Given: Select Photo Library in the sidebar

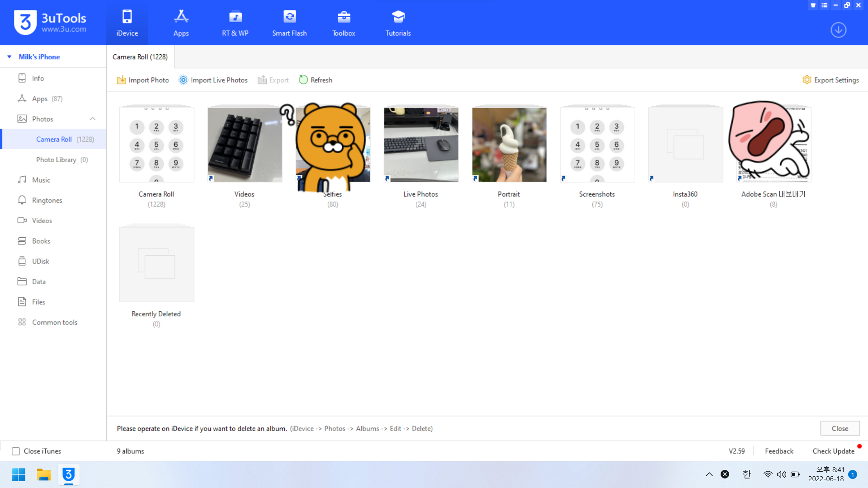Looking at the screenshot, I should coord(56,160).
